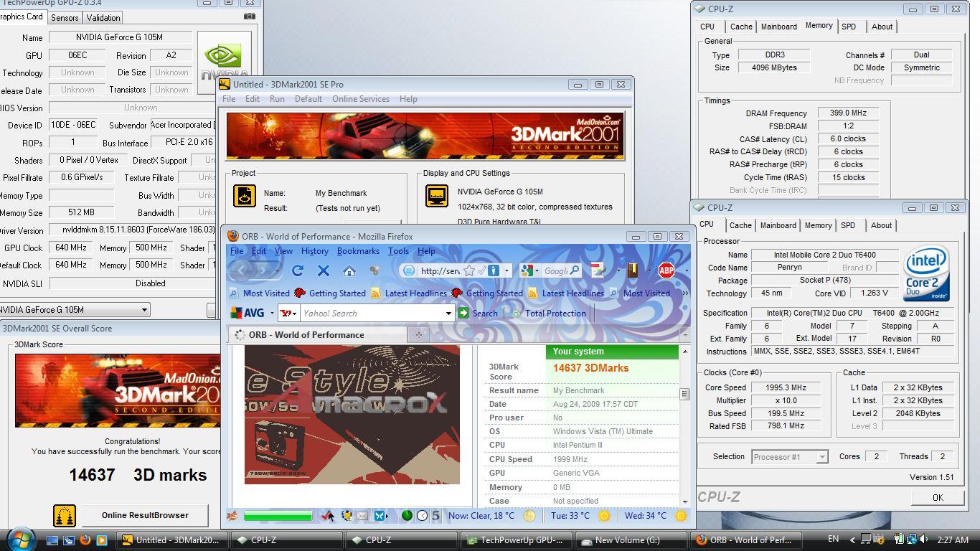Click the Display and CPU Settings monitor icon
The width and height of the screenshot is (980, 551).
437,196
